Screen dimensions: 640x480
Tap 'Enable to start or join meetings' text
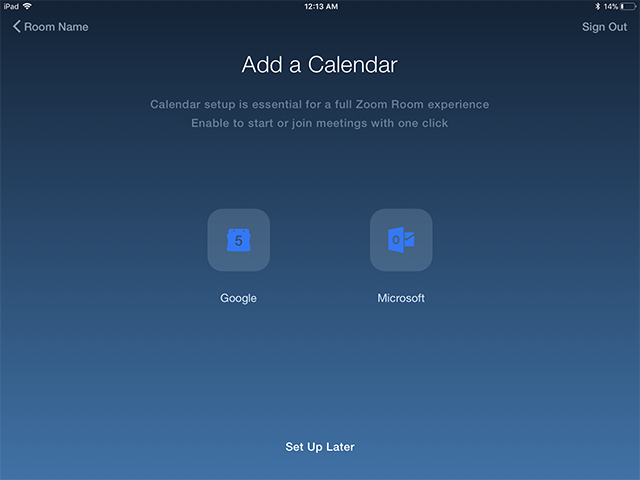point(320,123)
